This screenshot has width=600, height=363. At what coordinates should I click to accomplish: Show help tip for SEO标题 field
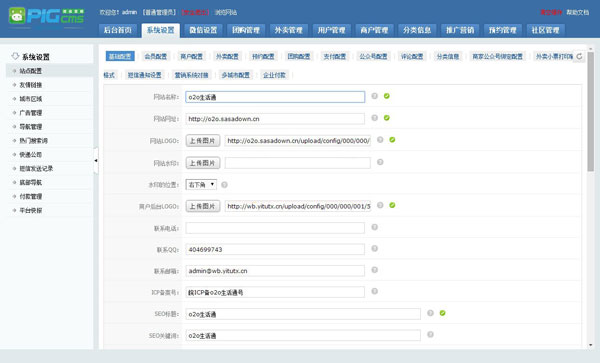(430, 313)
